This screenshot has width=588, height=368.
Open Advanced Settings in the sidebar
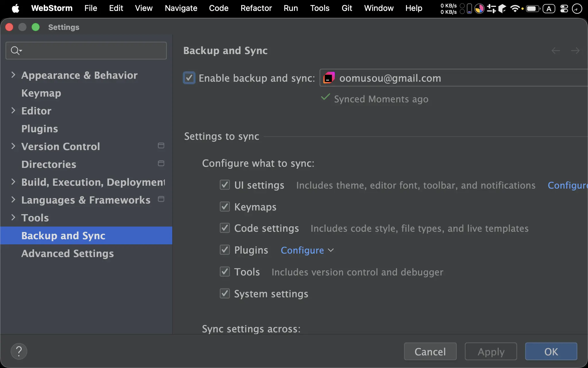(67, 254)
